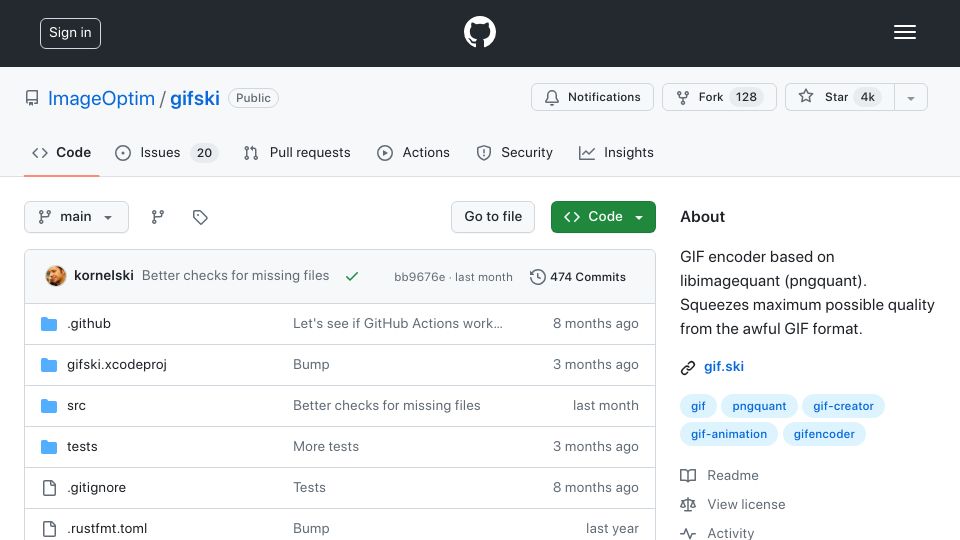
Task: Open the Insights tab
Action: (616, 152)
